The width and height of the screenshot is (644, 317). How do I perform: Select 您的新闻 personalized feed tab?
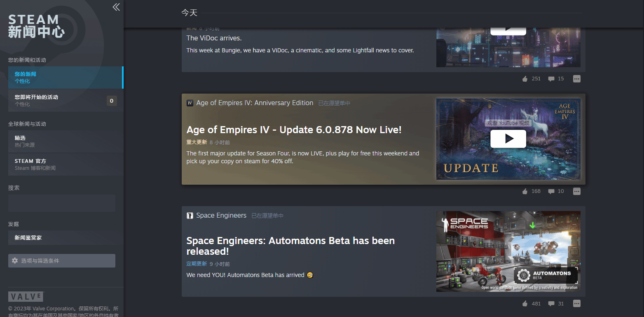tap(66, 77)
